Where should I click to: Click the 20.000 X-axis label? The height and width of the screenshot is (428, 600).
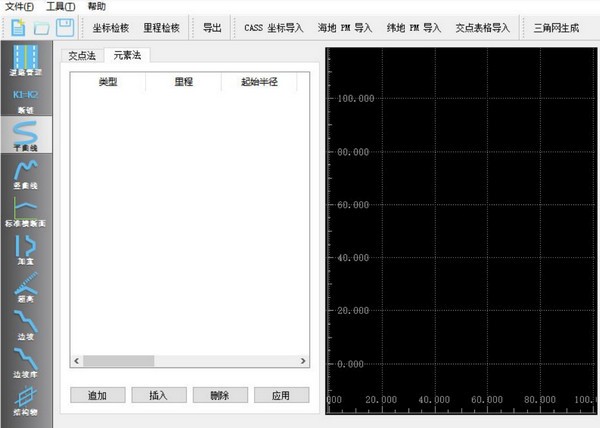tap(381, 400)
